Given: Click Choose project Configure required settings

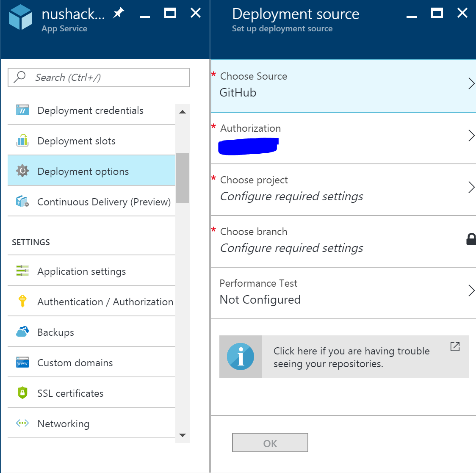Looking at the screenshot, I should point(291,196).
